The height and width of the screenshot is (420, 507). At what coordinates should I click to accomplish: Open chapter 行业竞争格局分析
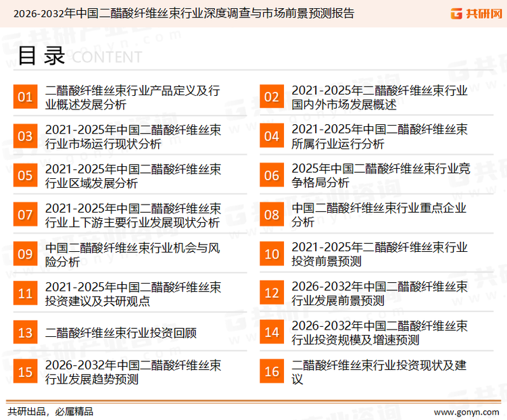click(381, 176)
